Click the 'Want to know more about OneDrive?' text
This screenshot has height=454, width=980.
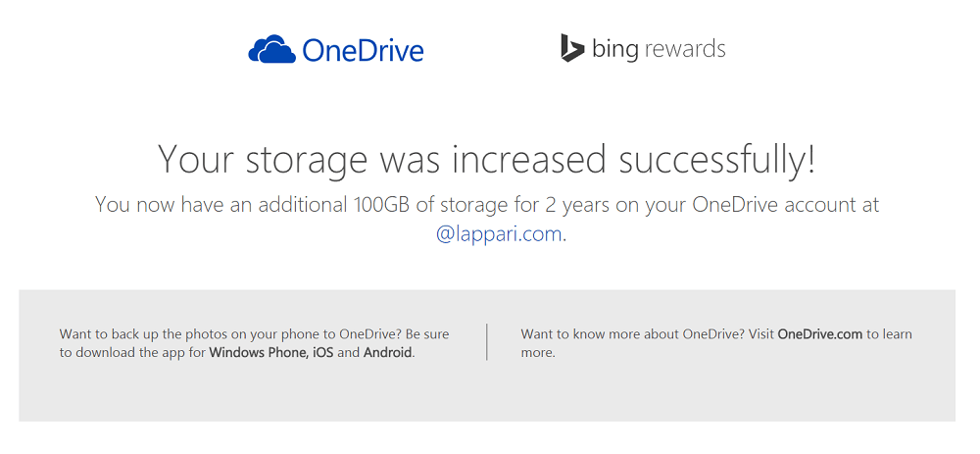(632, 334)
